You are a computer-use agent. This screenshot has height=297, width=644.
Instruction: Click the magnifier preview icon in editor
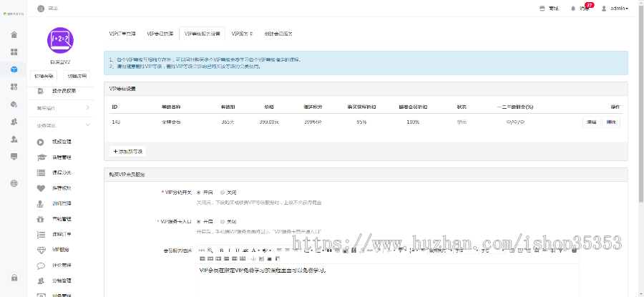pyautogui.click(x=210, y=250)
